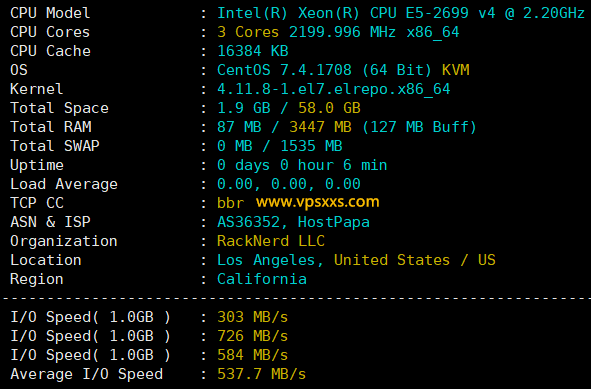Viewport: 591px width, 389px height.
Task: Select '0 days 0 hour 6 min' uptime
Action: 302,165
